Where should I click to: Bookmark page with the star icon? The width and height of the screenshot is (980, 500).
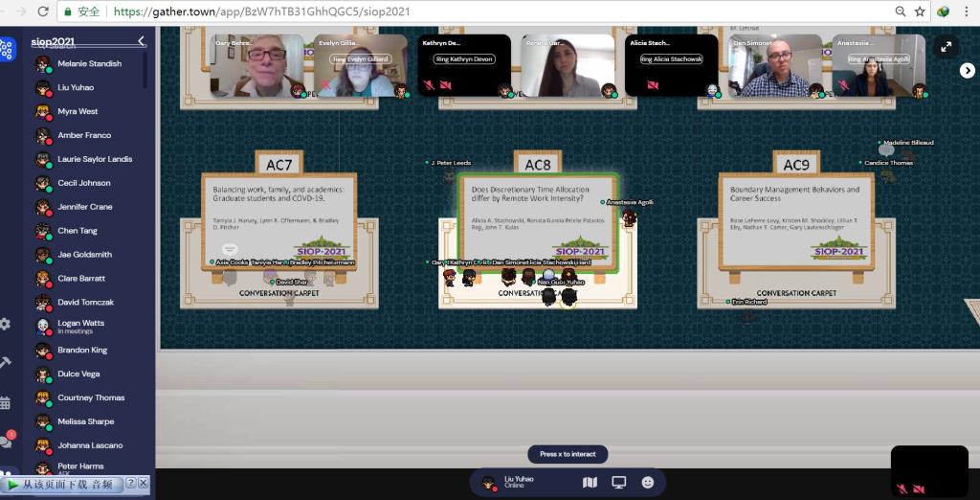click(x=920, y=11)
